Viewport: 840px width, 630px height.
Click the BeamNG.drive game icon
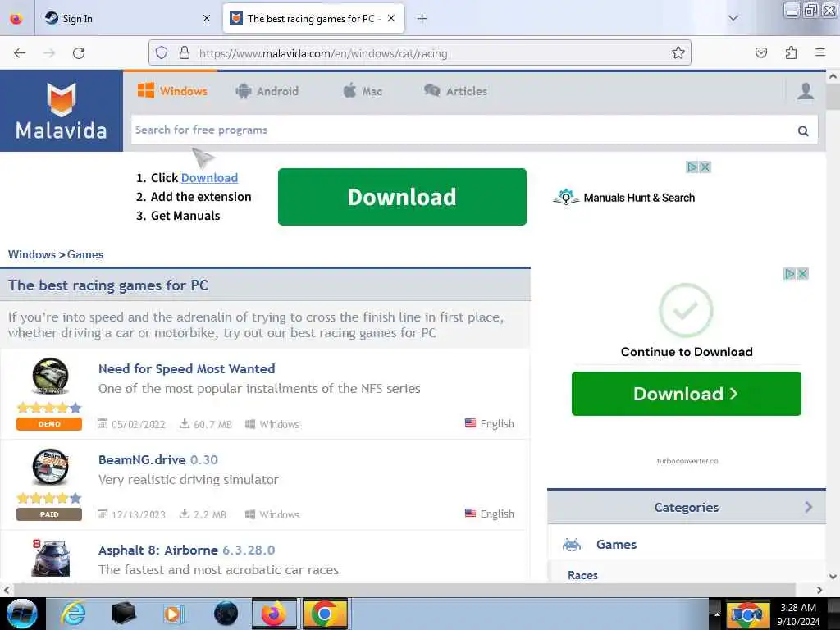pos(50,466)
